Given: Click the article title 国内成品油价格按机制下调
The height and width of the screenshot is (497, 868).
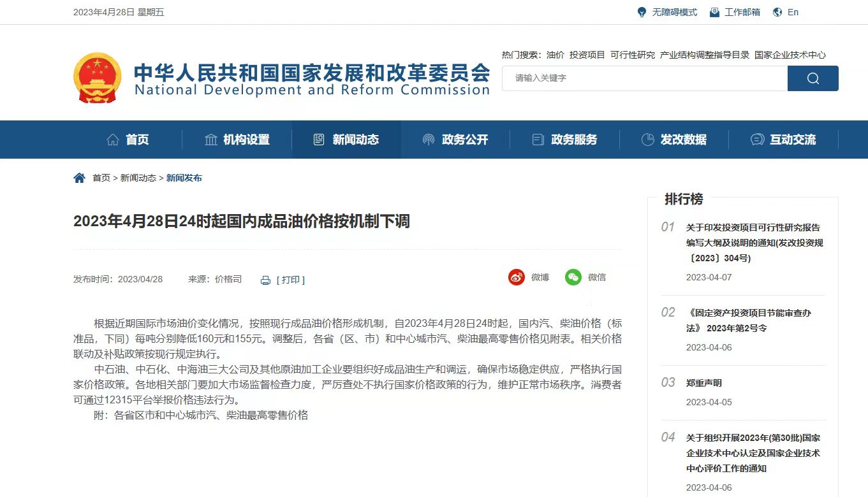Looking at the screenshot, I should (242, 221).
